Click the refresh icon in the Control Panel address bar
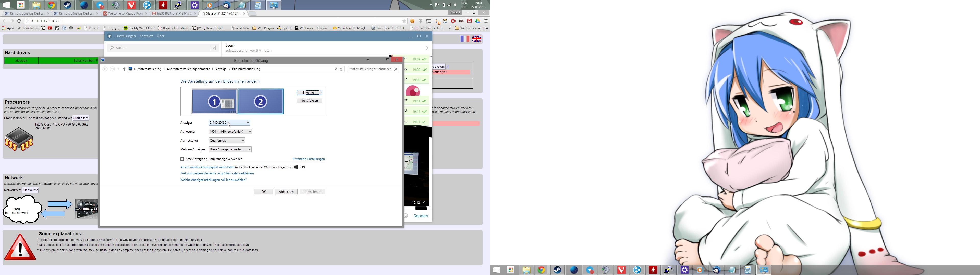 pos(341,69)
